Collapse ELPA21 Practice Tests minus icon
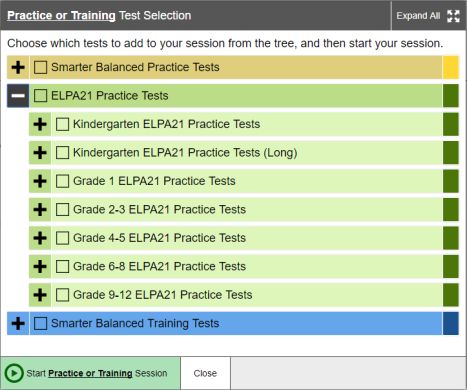Image resolution: width=467 pixels, height=390 pixels. click(x=18, y=96)
